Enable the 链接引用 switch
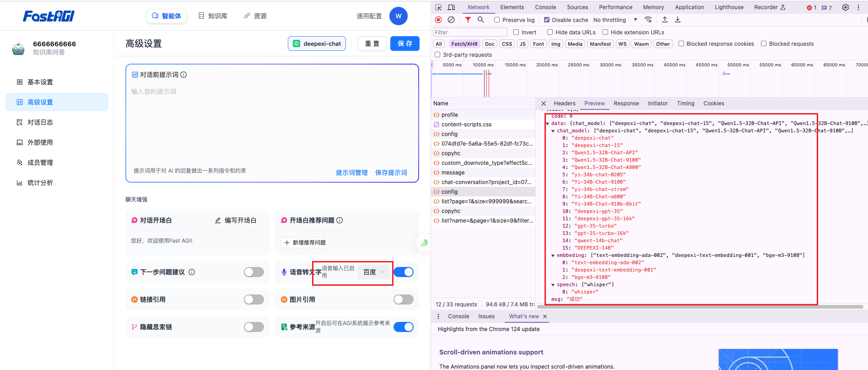 pos(254,299)
